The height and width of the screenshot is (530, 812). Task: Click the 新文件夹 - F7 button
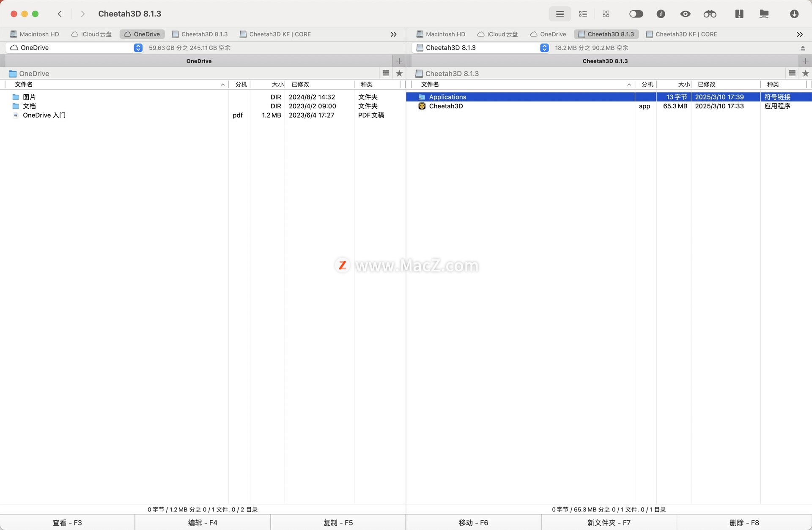coord(609,522)
